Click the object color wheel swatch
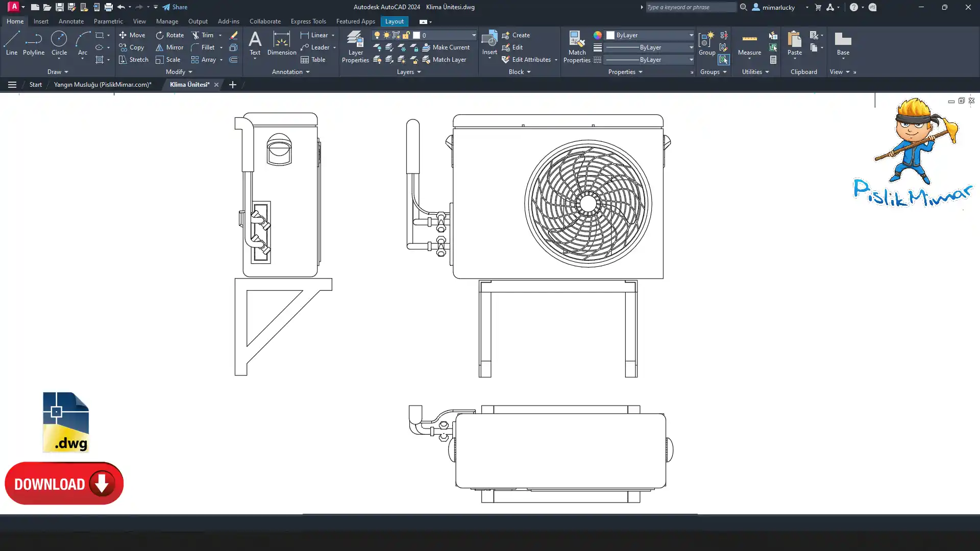Viewport: 980px width, 551px height. click(597, 35)
